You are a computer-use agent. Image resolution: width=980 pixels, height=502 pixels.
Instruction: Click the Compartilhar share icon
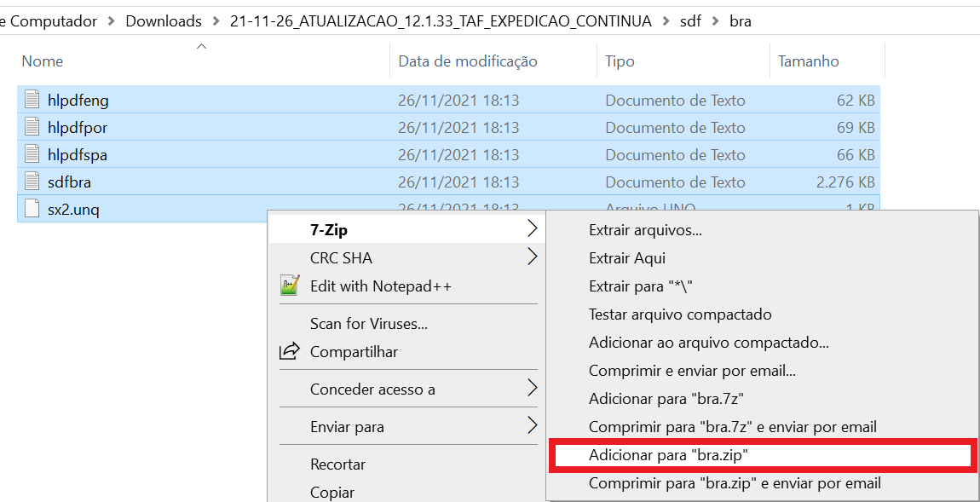point(290,351)
